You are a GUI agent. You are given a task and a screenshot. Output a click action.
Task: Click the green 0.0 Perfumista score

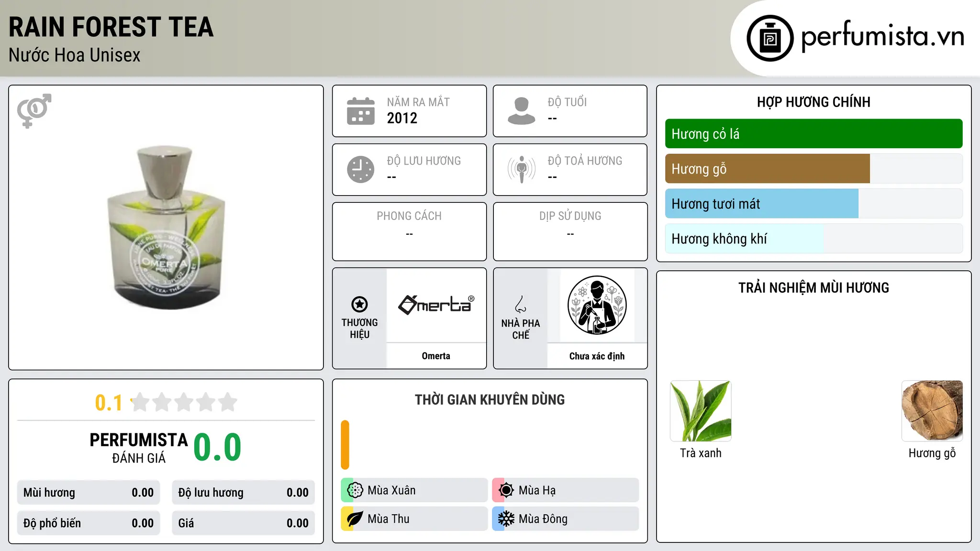pos(217,448)
